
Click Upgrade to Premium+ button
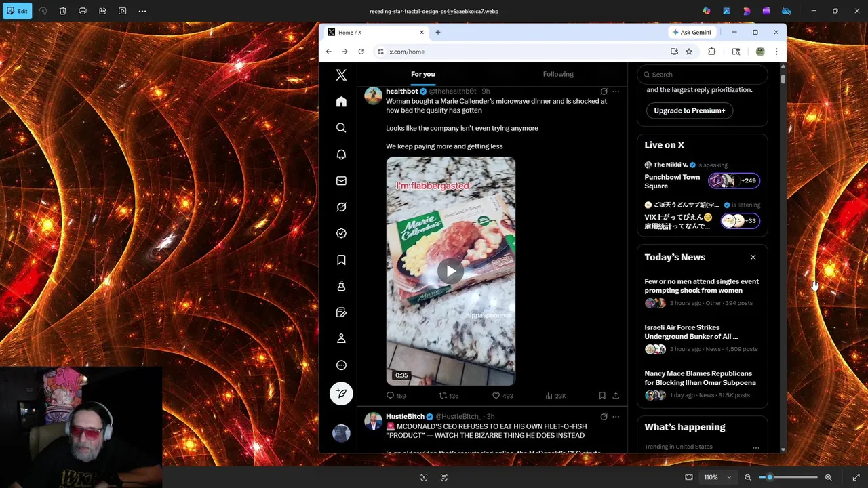690,110
